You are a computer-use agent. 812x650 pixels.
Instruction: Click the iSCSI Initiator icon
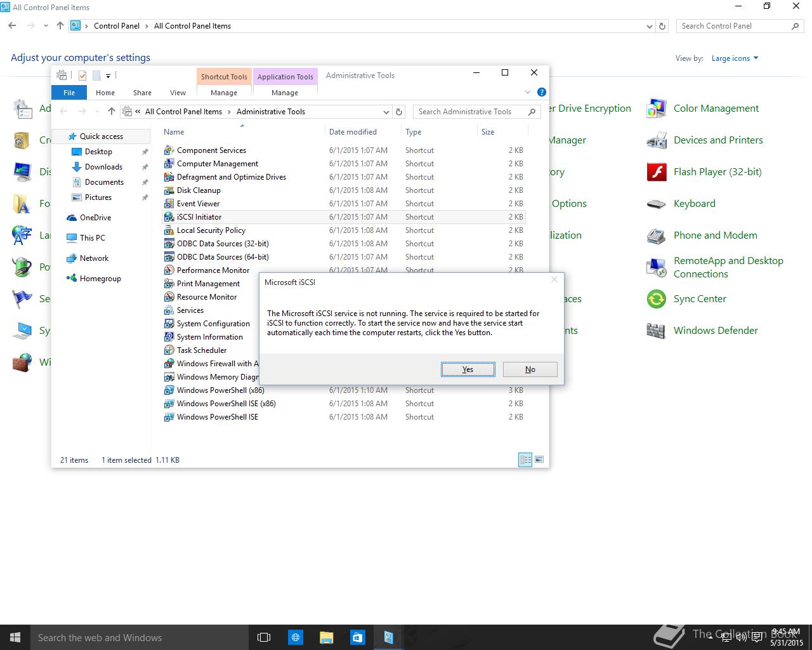pos(169,217)
